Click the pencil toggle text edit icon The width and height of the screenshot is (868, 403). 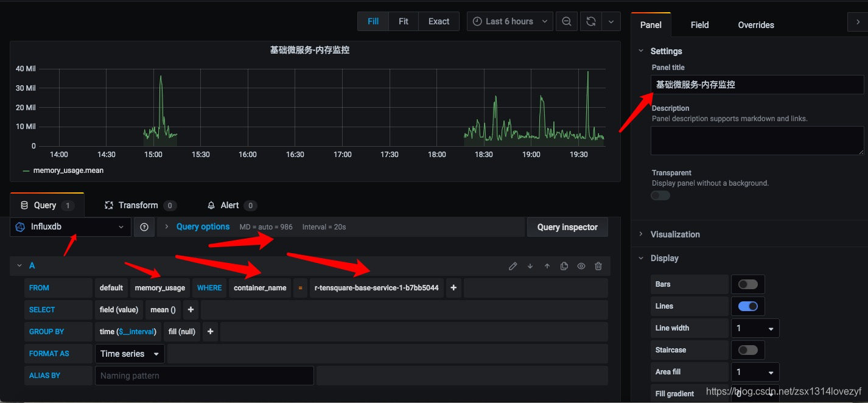[x=513, y=266]
